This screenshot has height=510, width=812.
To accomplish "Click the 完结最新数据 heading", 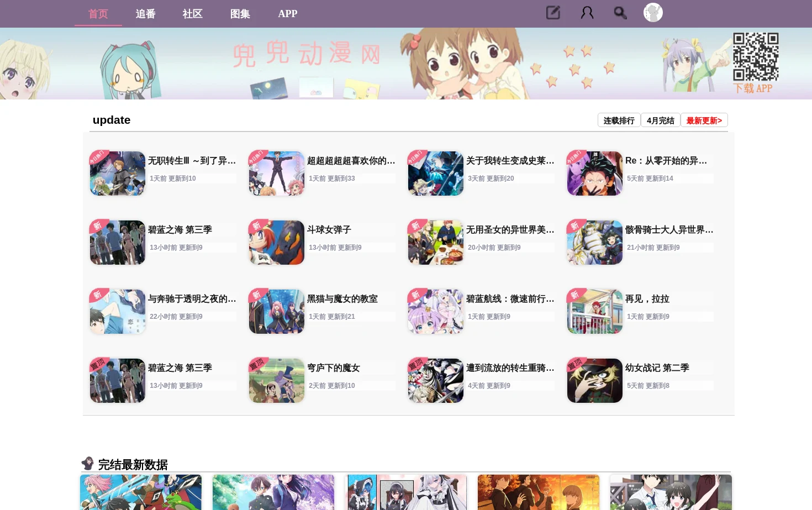I will pos(133,465).
